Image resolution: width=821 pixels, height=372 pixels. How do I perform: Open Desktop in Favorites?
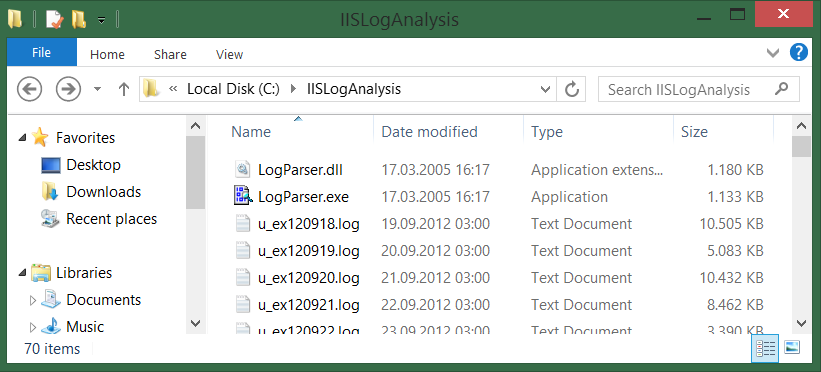pos(93,165)
